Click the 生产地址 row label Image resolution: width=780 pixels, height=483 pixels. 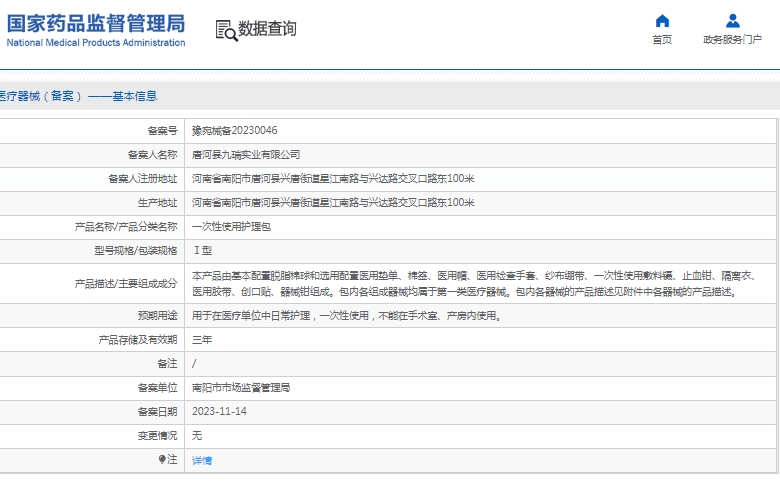[x=157, y=202]
